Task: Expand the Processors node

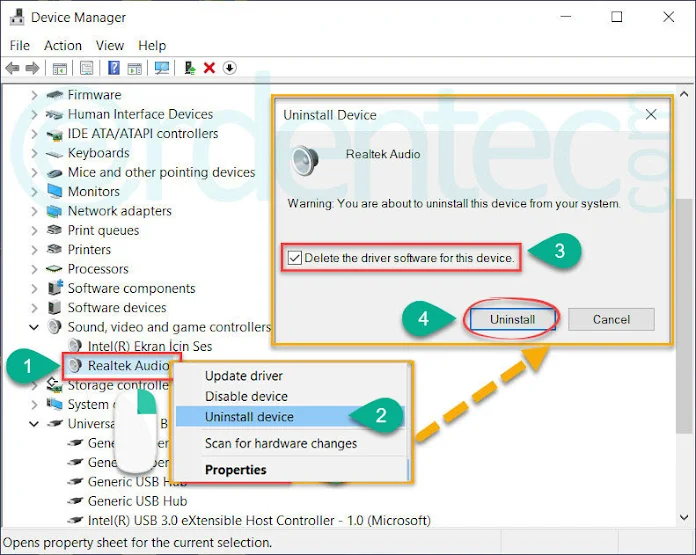Action: click(x=34, y=269)
